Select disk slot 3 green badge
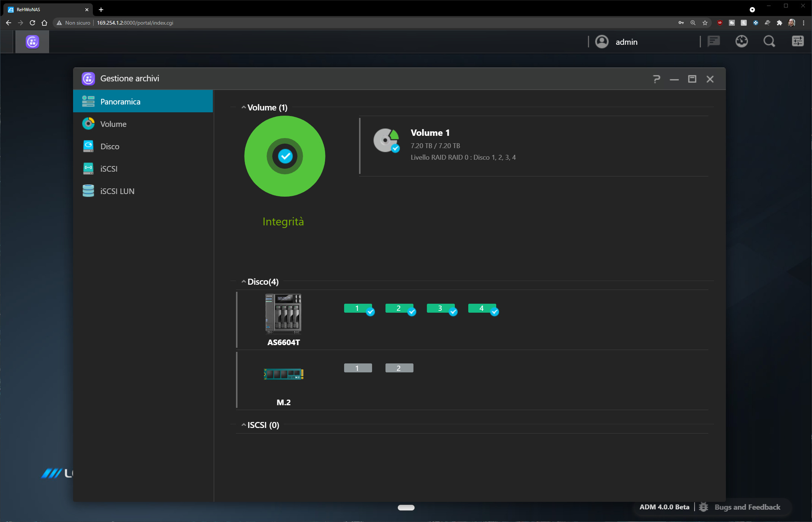This screenshot has height=522, width=812. (440, 308)
